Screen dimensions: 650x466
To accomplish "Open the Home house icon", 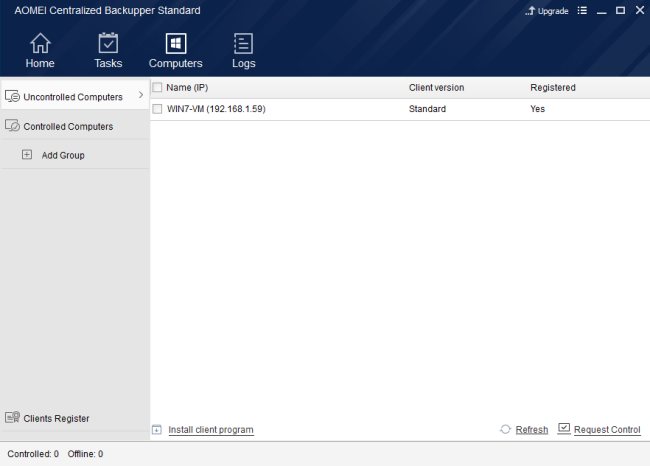I will (40, 43).
